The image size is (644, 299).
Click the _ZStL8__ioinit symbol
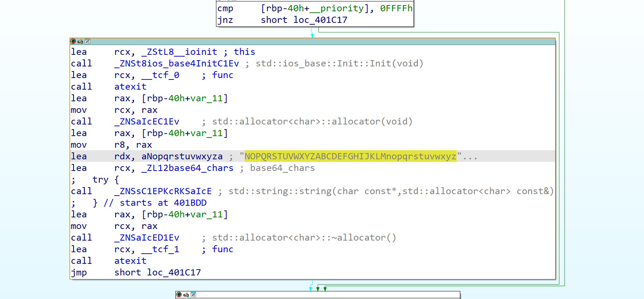(x=179, y=52)
